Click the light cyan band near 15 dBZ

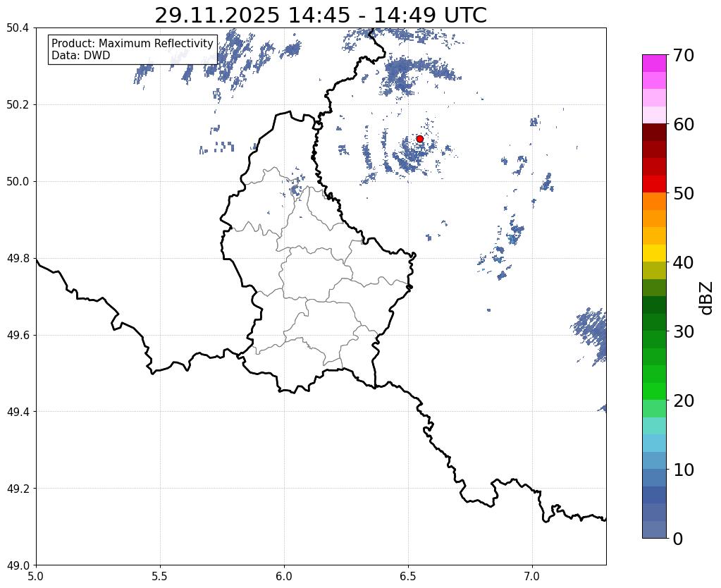[654, 426]
